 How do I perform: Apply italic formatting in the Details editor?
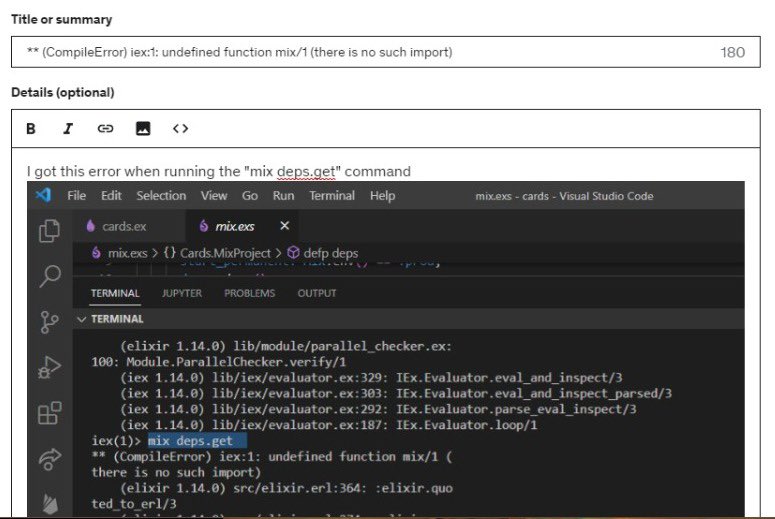[68, 129]
